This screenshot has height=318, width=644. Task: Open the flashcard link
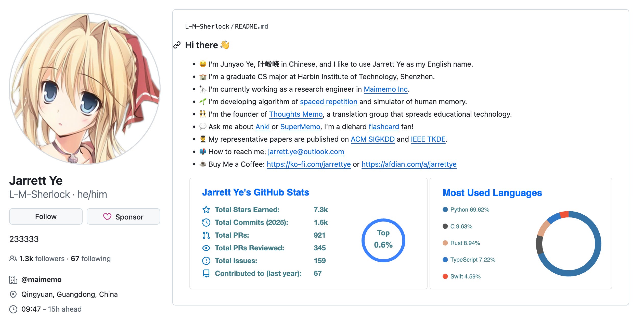(384, 127)
